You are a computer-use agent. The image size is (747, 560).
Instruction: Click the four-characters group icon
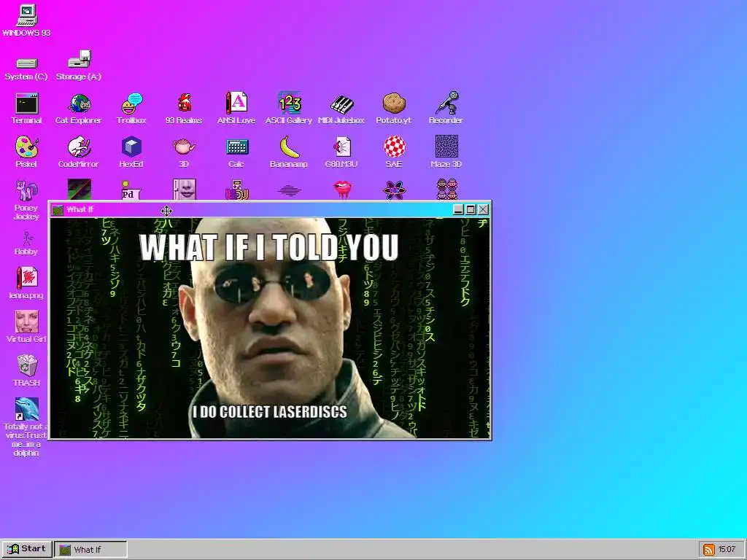coord(446,189)
